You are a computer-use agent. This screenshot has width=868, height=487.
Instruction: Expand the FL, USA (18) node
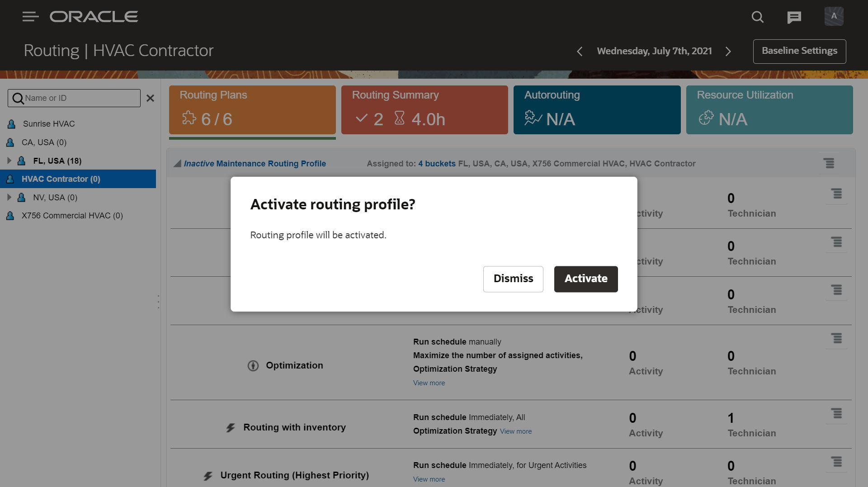pos(9,161)
